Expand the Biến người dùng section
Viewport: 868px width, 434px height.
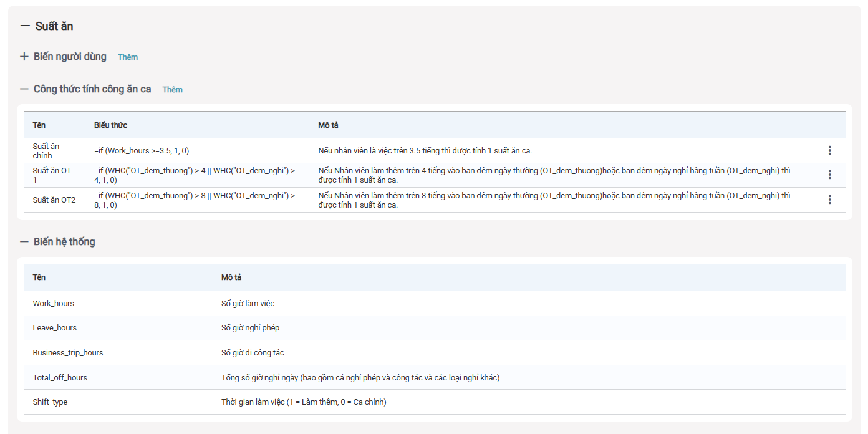[x=24, y=57]
